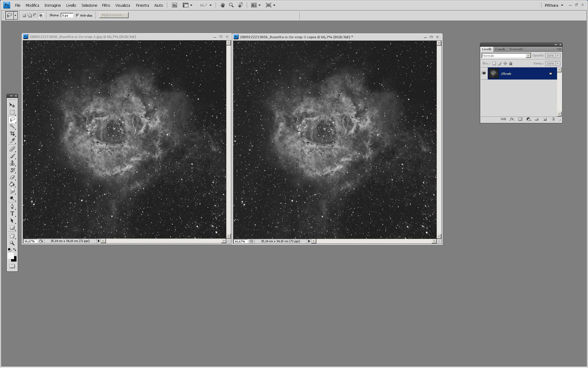Open the File menu
The image size is (588, 368).
(18, 5)
